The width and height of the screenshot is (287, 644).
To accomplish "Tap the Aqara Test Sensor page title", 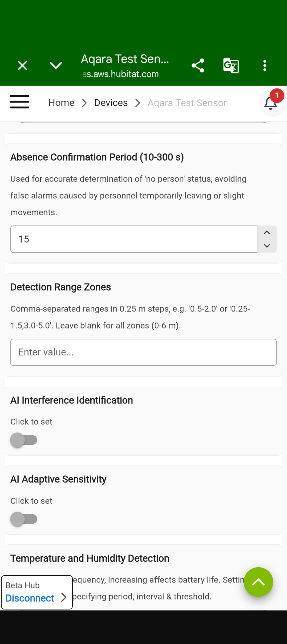I will (125, 59).
